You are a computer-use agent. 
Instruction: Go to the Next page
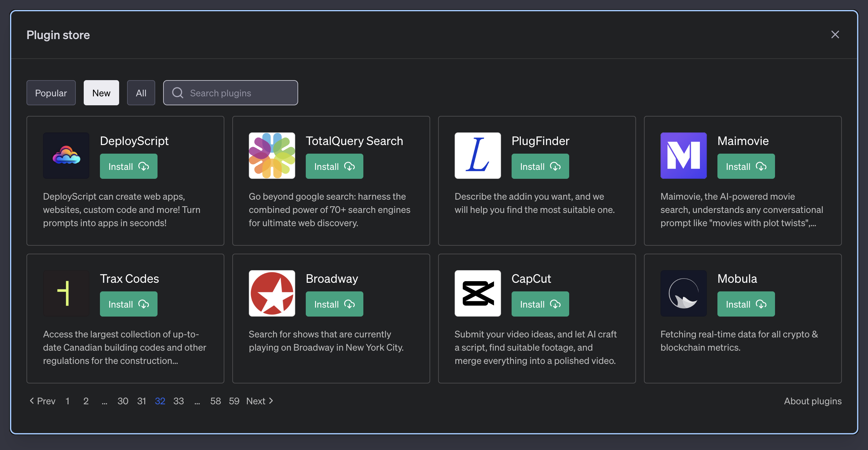tap(259, 401)
